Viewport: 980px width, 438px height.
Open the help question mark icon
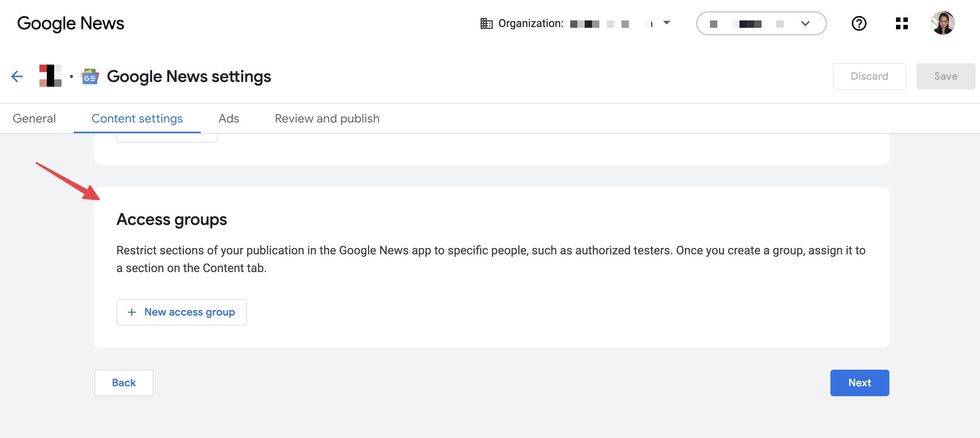pos(859,24)
